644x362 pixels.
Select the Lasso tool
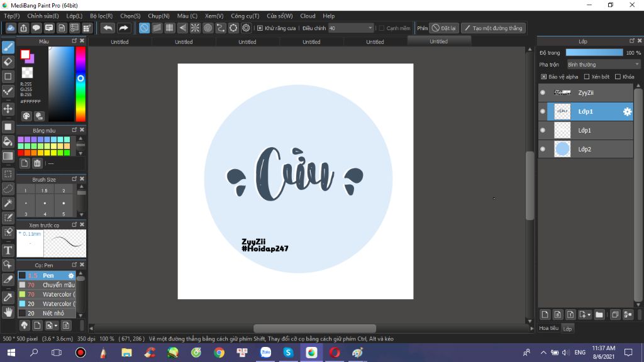pos(8,189)
